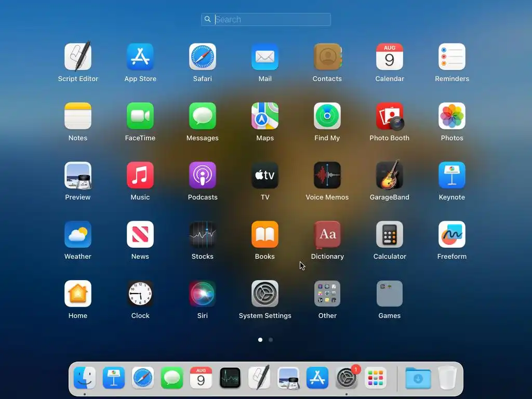Open the Clock app
The image size is (532, 399).
140,294
